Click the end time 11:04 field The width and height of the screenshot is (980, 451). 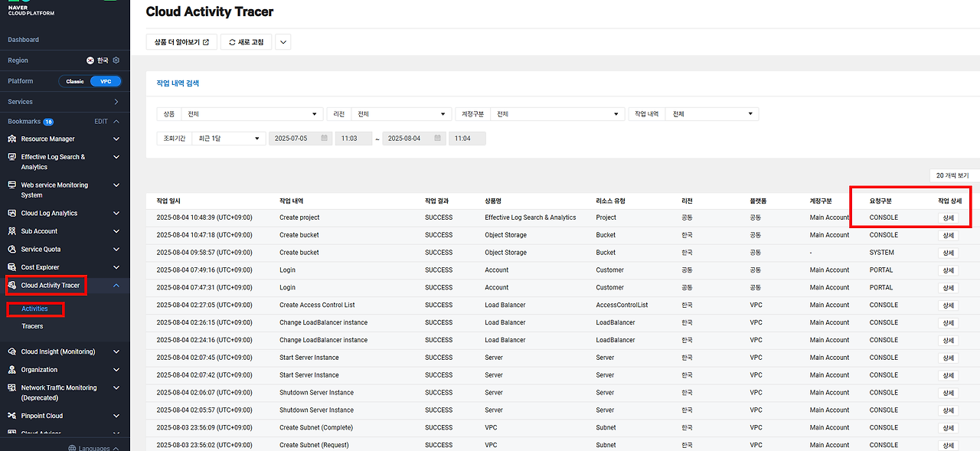[467, 139]
